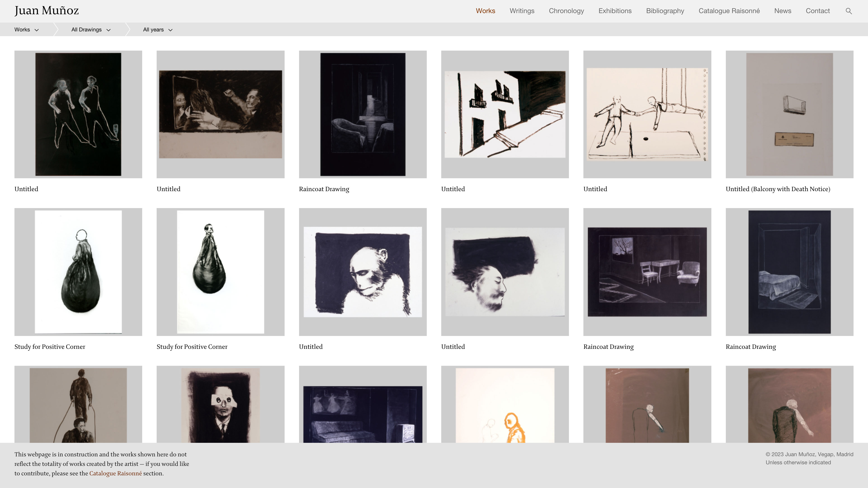Select the two walking figures drawing thumbnail
Screen dimensions: 868x488
78,114
